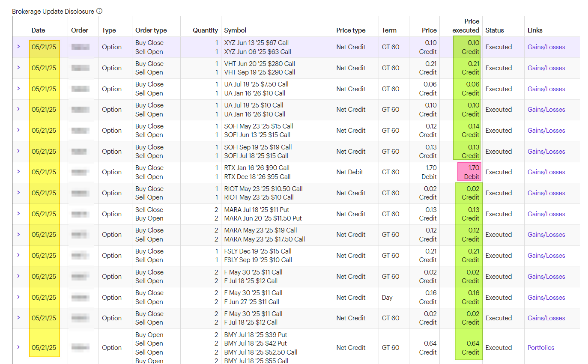
Task: Click the Status column header
Action: [495, 30]
